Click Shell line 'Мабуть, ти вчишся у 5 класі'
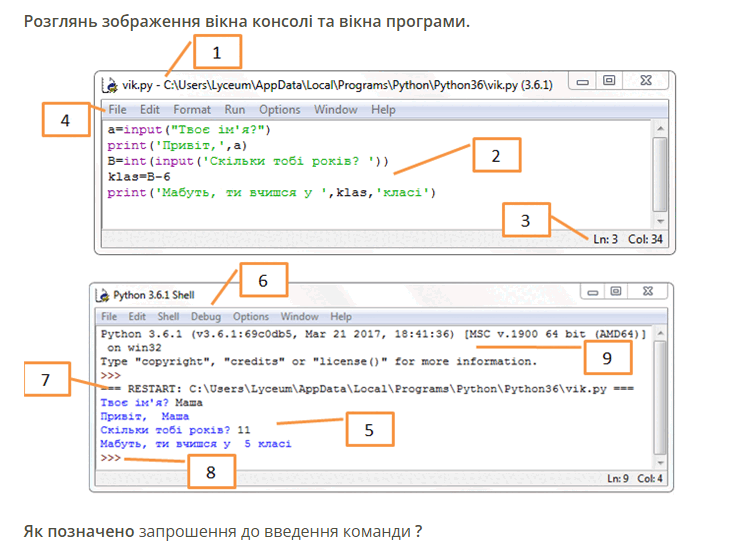Image resolution: width=748 pixels, height=551 pixels. 196,444
